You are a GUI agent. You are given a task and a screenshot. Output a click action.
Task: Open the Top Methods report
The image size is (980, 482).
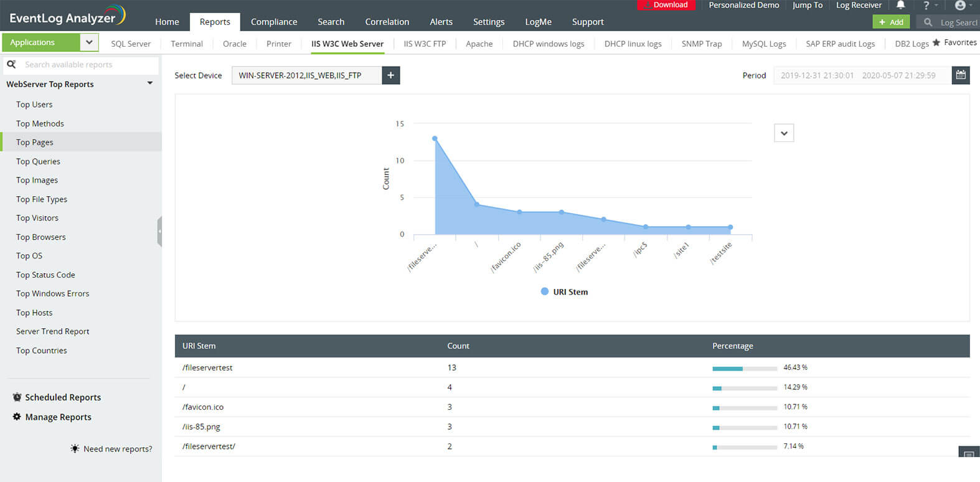point(40,123)
